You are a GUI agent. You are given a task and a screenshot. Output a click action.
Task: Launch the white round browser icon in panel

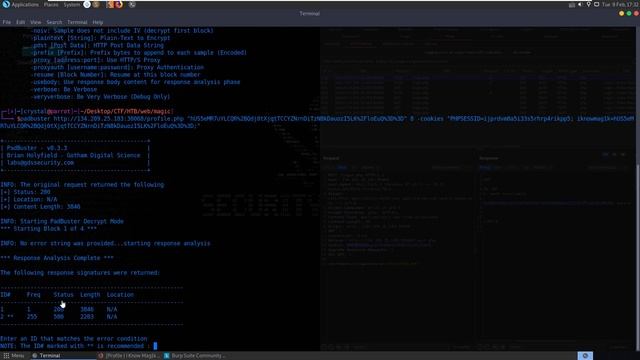pyautogui.click(x=87, y=4)
